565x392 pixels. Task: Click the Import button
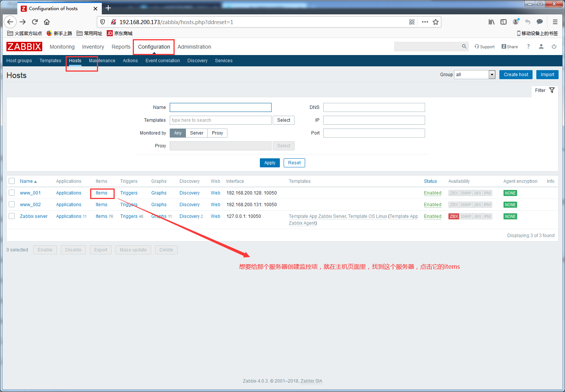(547, 75)
